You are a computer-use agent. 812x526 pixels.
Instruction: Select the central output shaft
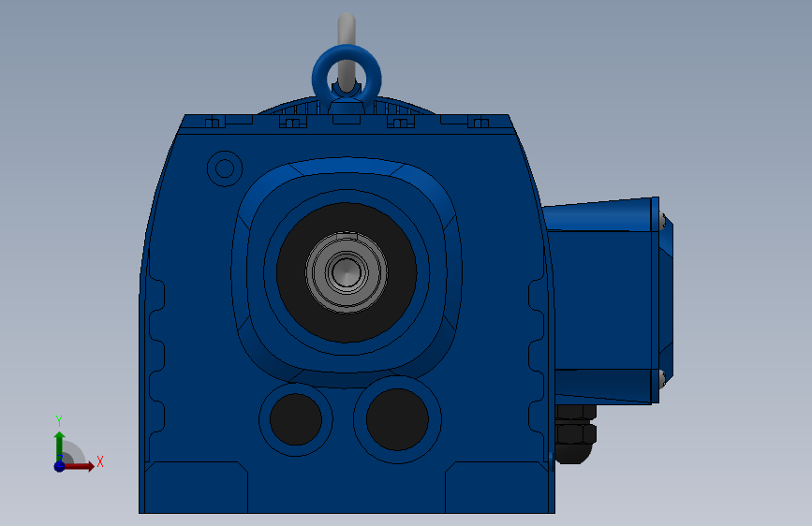[346, 272]
